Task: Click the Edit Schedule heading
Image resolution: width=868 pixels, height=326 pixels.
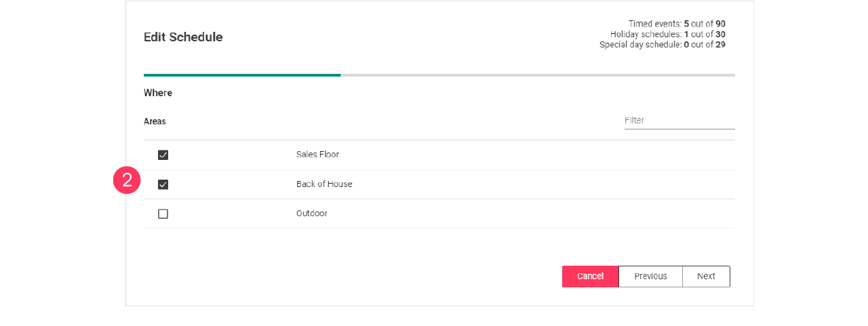Action: click(x=183, y=37)
